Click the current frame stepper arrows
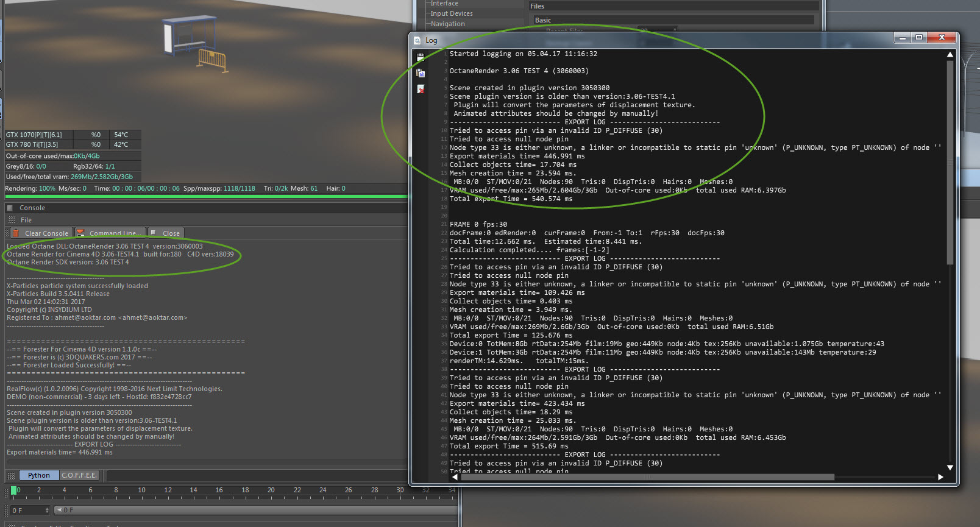Image resolution: width=980 pixels, height=527 pixels. 47,510
